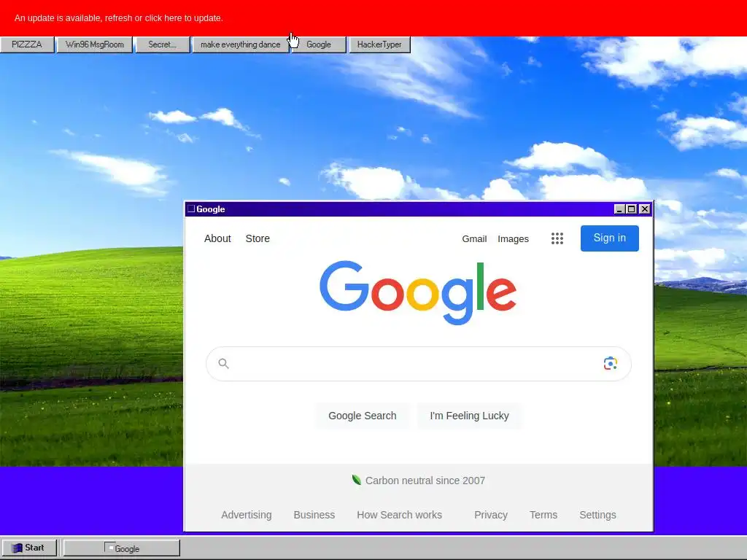Open Win96 MsgRoom
The height and width of the screenshot is (560, 747).
click(94, 44)
